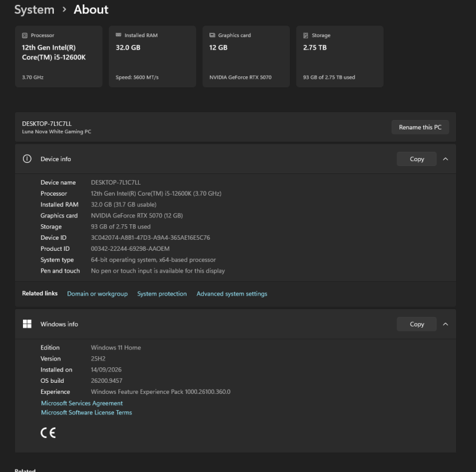Select the Product ID value 00342-22244-69298-AAOEM
The height and width of the screenshot is (472, 476).
(x=130, y=249)
